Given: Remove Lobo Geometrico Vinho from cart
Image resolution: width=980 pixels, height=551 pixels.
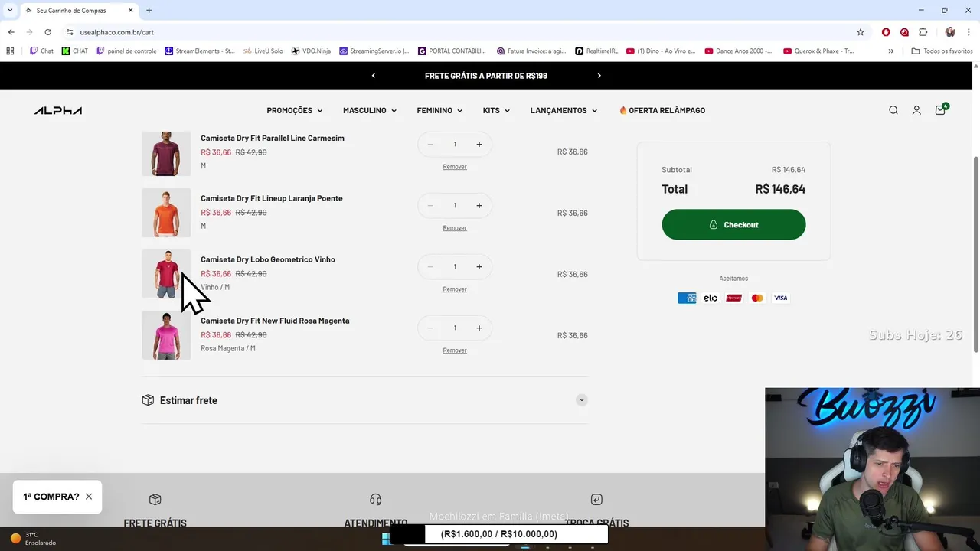Looking at the screenshot, I should tap(455, 289).
